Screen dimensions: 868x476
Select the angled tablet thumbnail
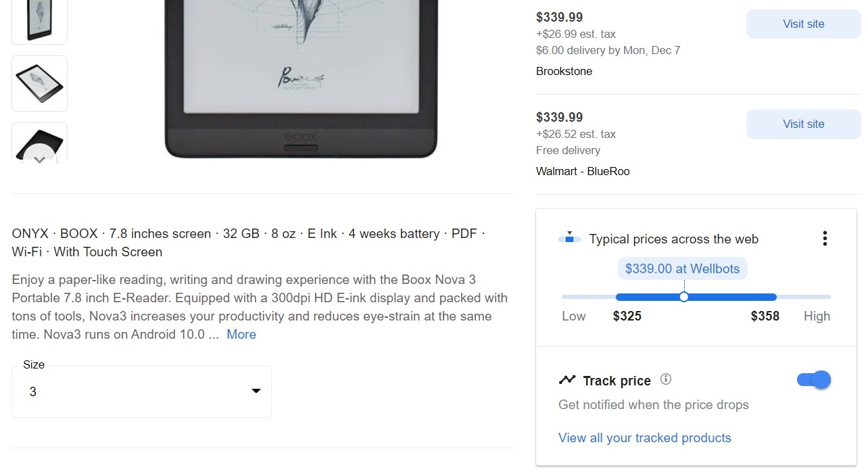[39, 83]
